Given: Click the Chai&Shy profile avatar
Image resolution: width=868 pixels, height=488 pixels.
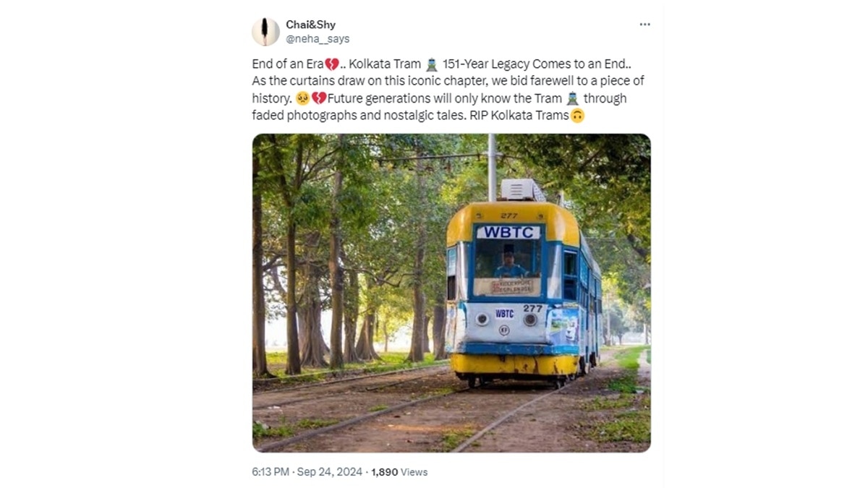Looking at the screenshot, I should coord(265,32).
